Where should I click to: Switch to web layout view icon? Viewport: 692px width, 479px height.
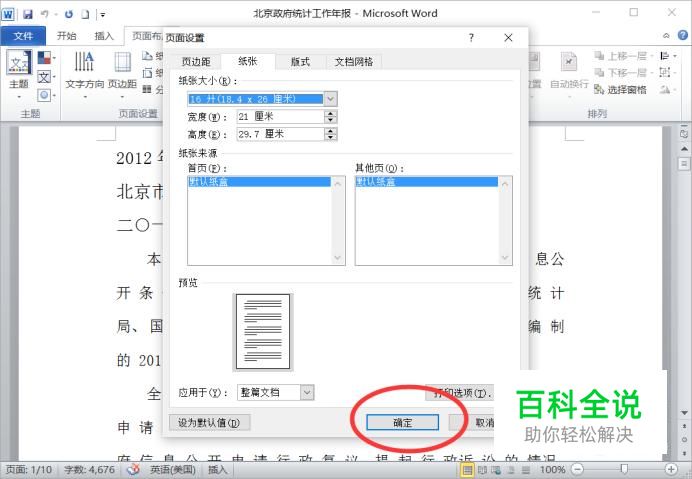496,470
